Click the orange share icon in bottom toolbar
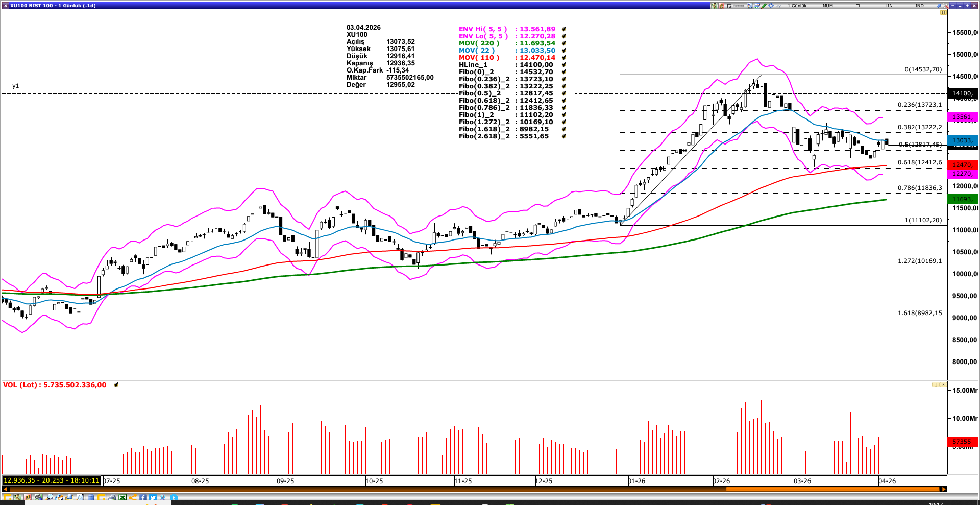Image resolution: width=980 pixels, height=505 pixels. (x=132, y=497)
